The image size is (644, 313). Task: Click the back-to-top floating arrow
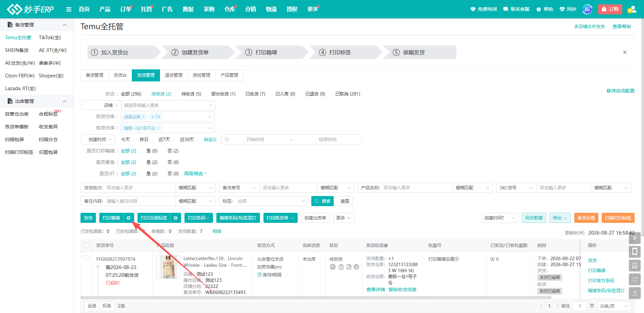point(635,293)
